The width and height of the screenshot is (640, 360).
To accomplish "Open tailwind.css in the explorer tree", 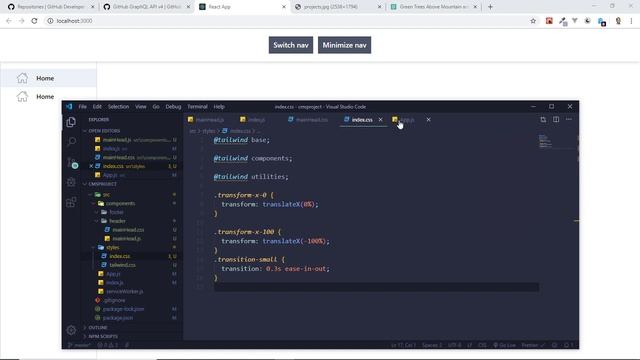I will [122, 265].
